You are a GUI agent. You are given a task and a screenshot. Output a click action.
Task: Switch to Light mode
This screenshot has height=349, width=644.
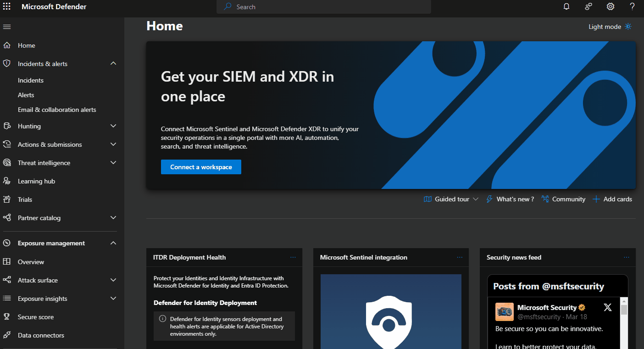(610, 26)
